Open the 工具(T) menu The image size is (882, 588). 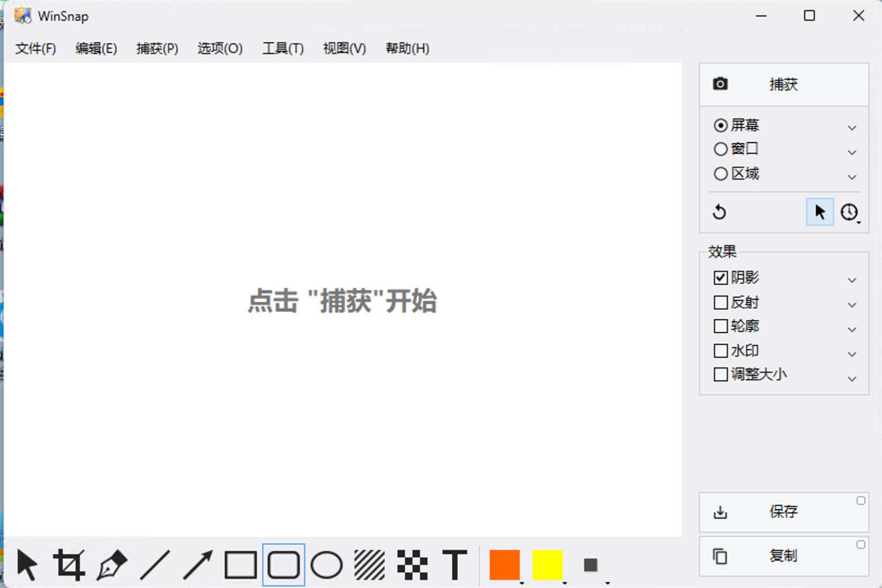coord(283,48)
